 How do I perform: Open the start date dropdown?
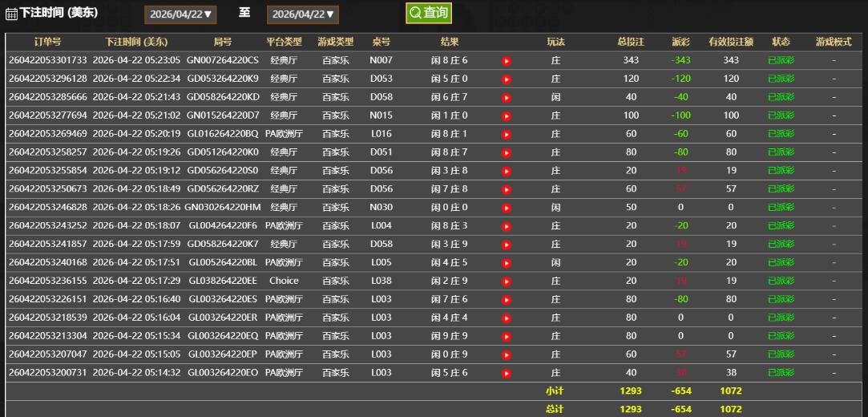[181, 14]
